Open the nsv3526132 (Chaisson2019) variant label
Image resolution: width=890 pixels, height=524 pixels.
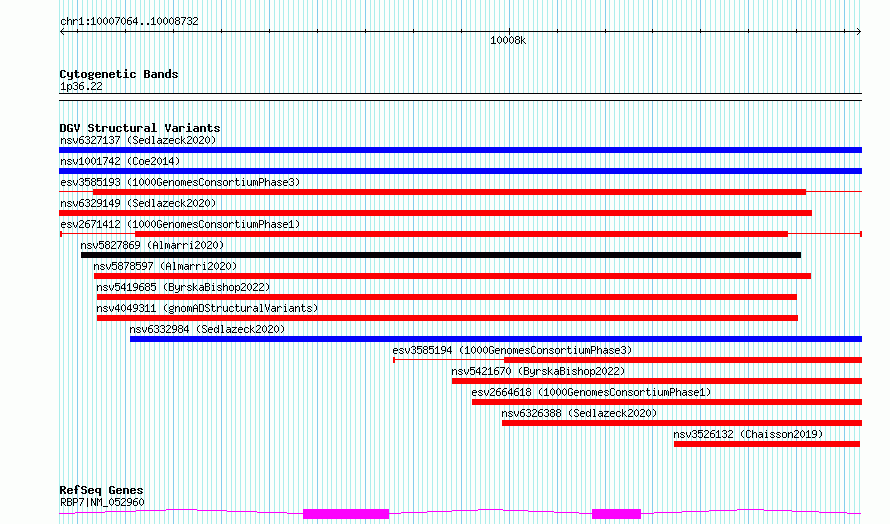tap(748, 434)
